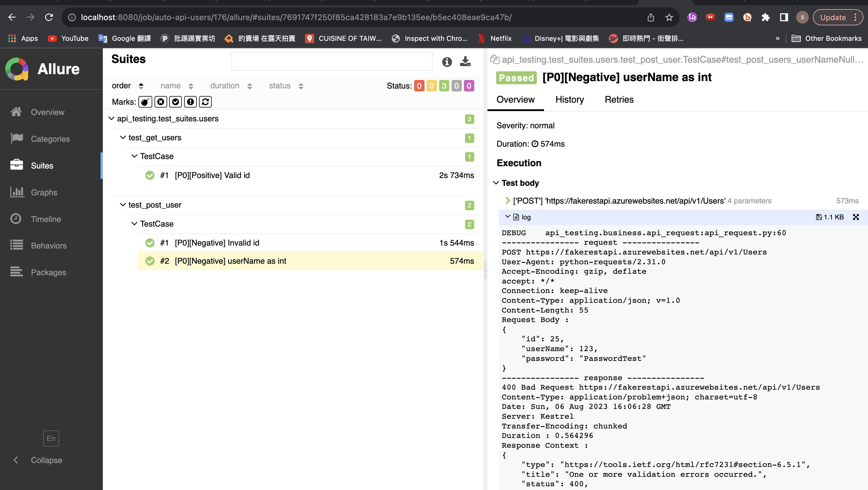Reload the page using browser refresh
Image resolution: width=868 pixels, height=490 pixels.
[x=49, y=18]
